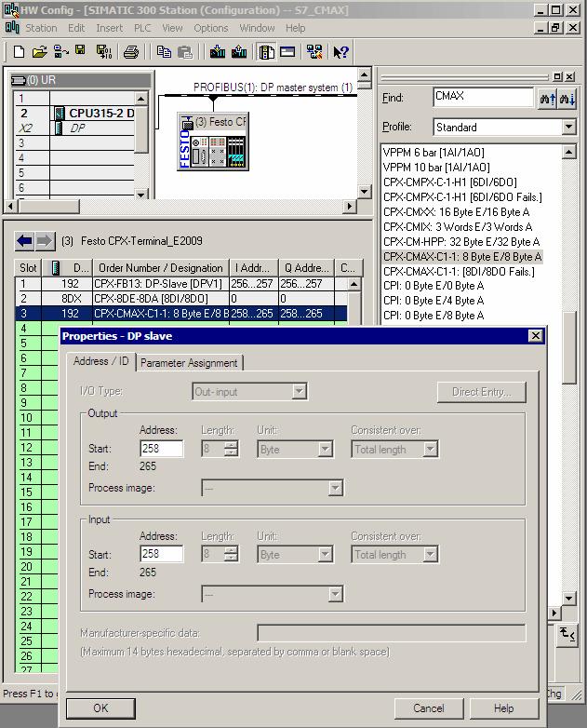Click the Output Start address field
Viewport: 587px width, 728px height.
coord(162,449)
